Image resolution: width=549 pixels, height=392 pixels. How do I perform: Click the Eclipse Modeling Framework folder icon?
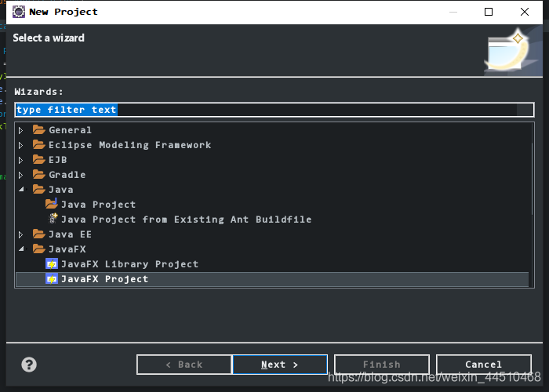[x=39, y=144]
